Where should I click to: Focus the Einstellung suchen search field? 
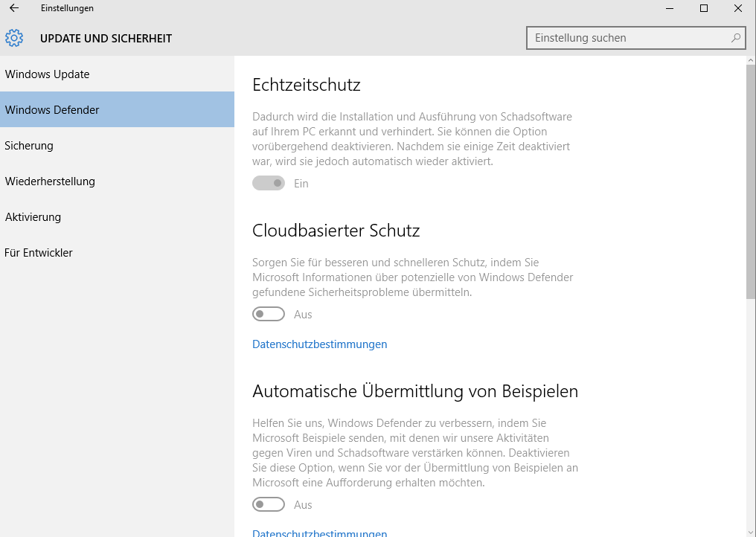tap(636, 38)
